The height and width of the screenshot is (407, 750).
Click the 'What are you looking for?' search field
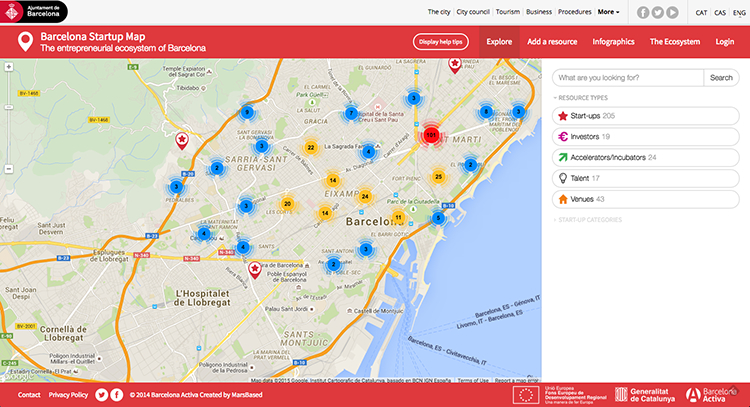[x=627, y=77]
